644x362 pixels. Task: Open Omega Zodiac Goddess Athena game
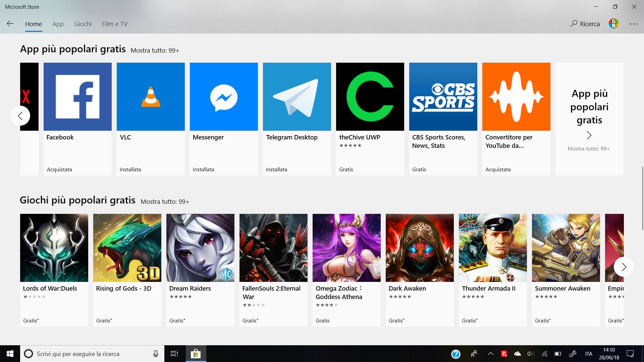(x=346, y=270)
